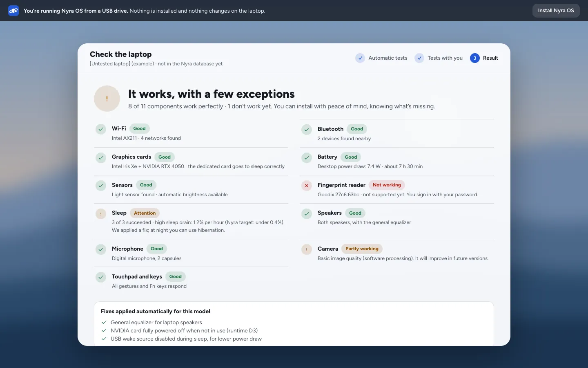Screen dimensions: 588x368
Task: Click the 'General equalizer for laptop speakers' fix
Action: coord(156,323)
